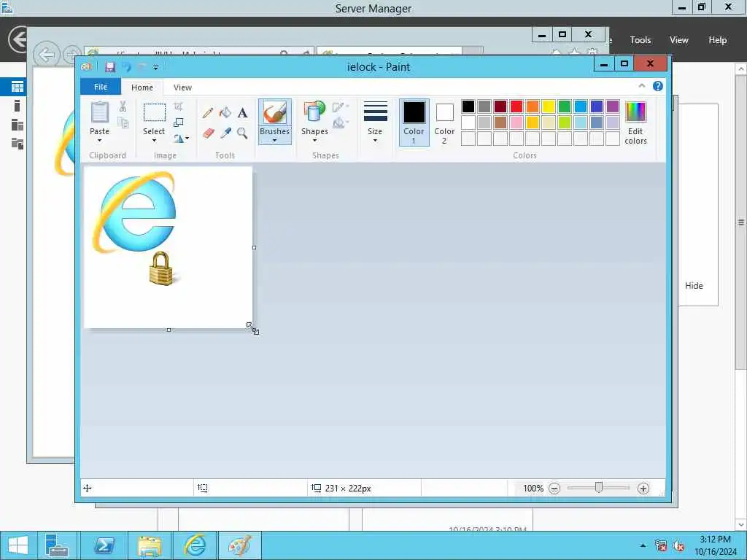This screenshot has width=747, height=560.
Task: Select the Text tool
Action: coord(242,113)
